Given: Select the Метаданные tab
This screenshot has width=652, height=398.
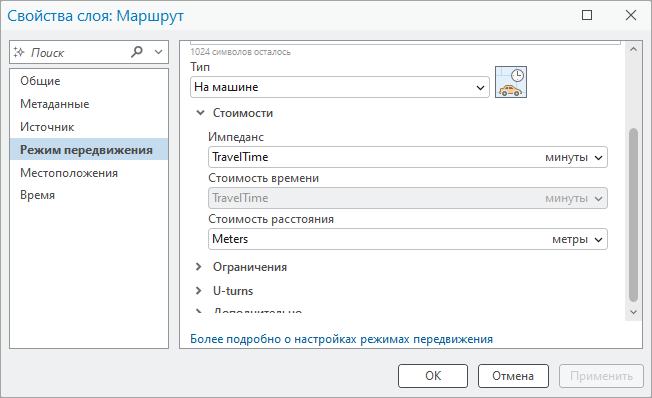Looking at the screenshot, I should [89, 104].
